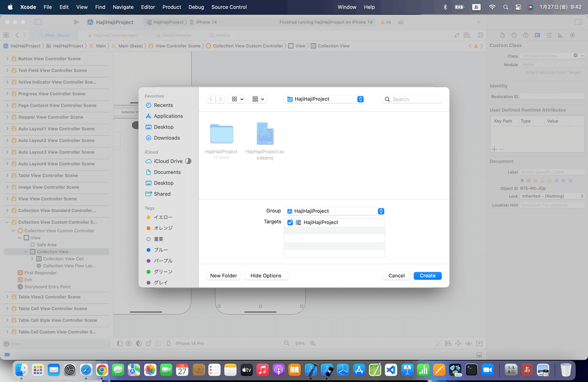Cancel the save dialog
The height and width of the screenshot is (382, 588).
tap(396, 276)
